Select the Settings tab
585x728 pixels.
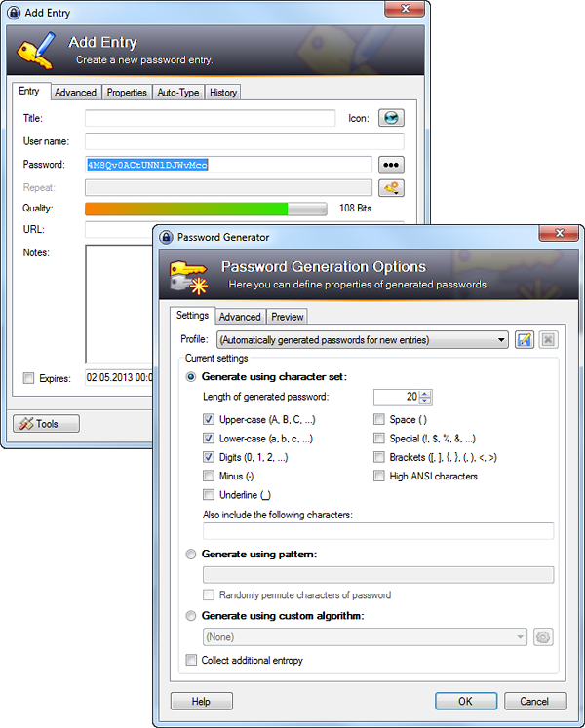point(192,315)
